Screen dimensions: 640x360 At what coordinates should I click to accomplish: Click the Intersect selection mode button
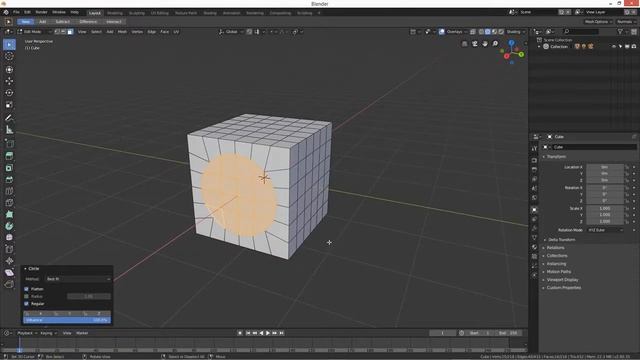[114, 22]
